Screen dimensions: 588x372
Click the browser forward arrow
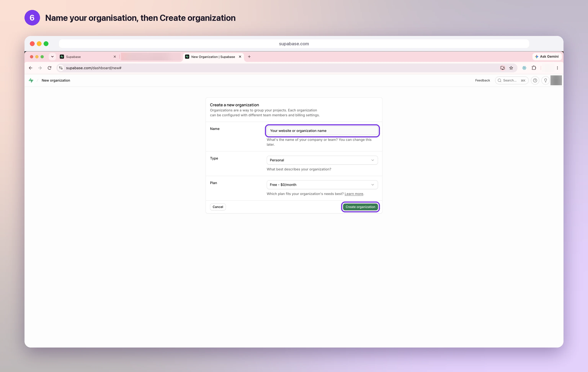tap(40, 68)
